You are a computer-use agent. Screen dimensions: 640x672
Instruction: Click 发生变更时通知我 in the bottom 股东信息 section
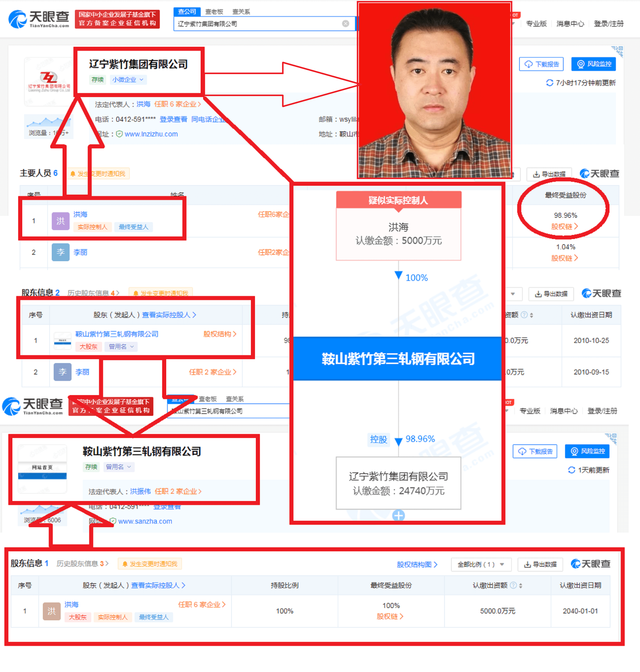150,564
